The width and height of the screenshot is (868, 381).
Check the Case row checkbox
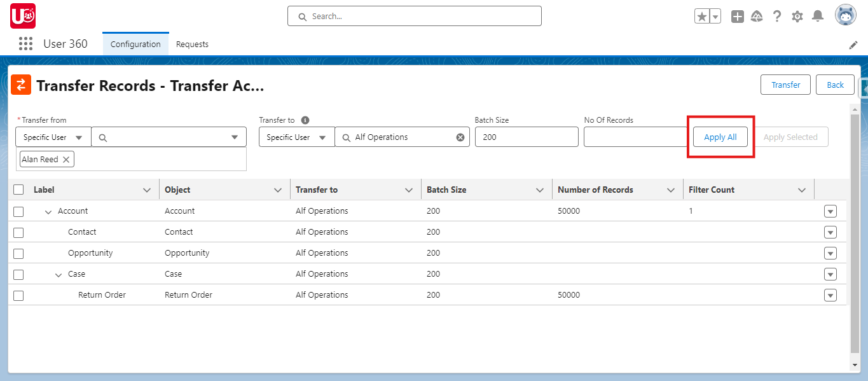click(x=18, y=274)
